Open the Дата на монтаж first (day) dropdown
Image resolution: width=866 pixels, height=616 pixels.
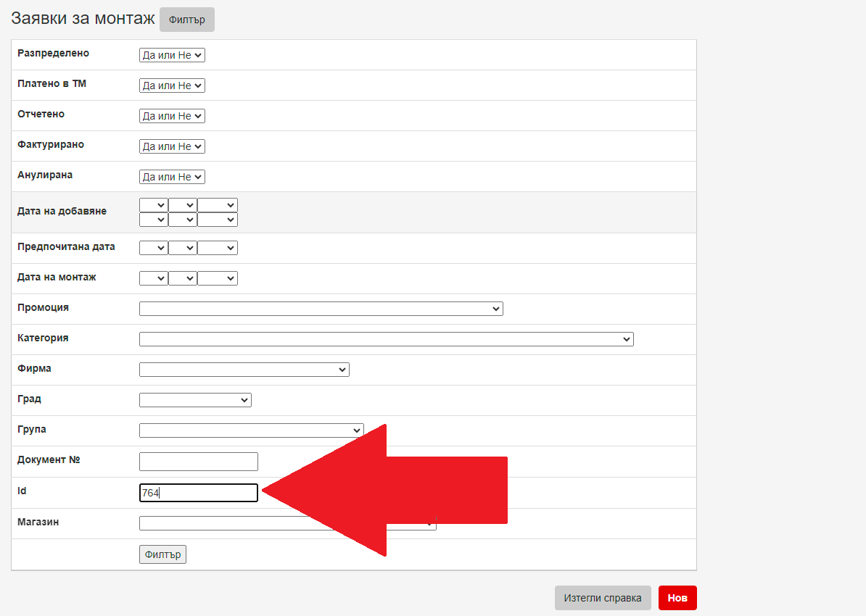click(x=154, y=278)
